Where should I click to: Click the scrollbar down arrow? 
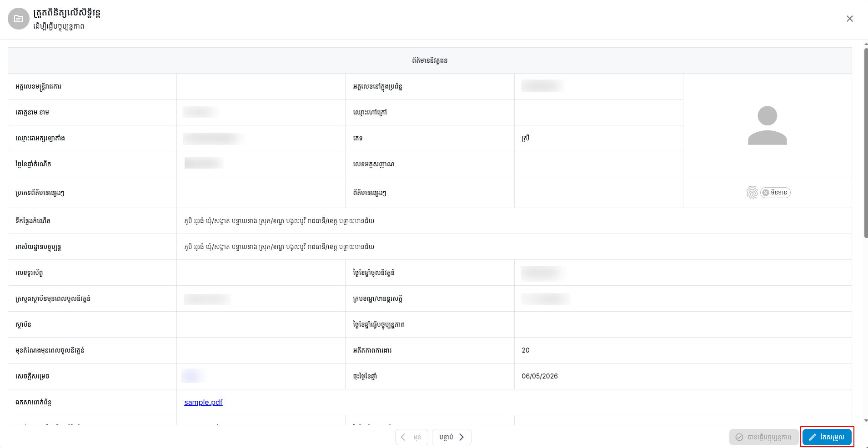click(x=866, y=421)
